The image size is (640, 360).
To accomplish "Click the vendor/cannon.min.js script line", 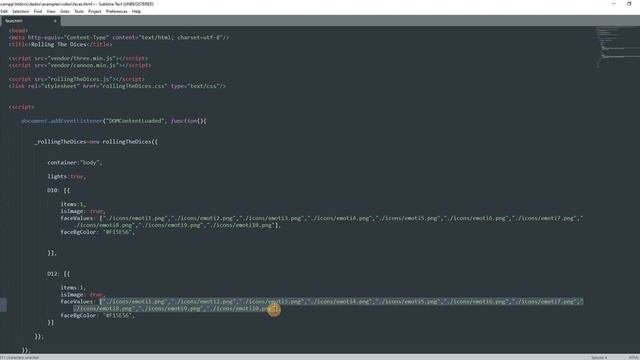I will coord(80,65).
